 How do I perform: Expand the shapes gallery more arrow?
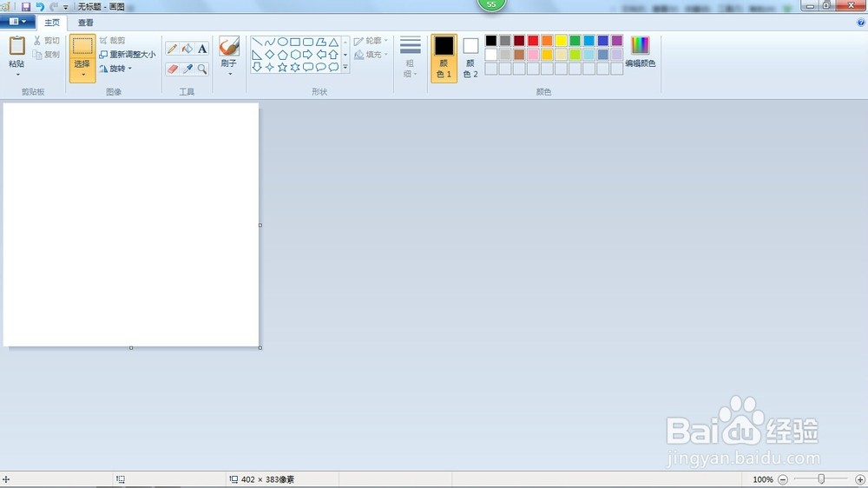pos(345,67)
